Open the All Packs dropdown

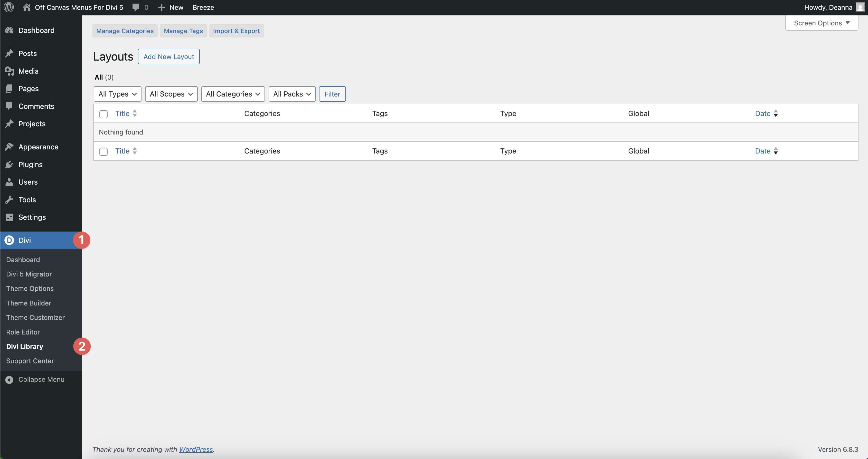pos(292,94)
